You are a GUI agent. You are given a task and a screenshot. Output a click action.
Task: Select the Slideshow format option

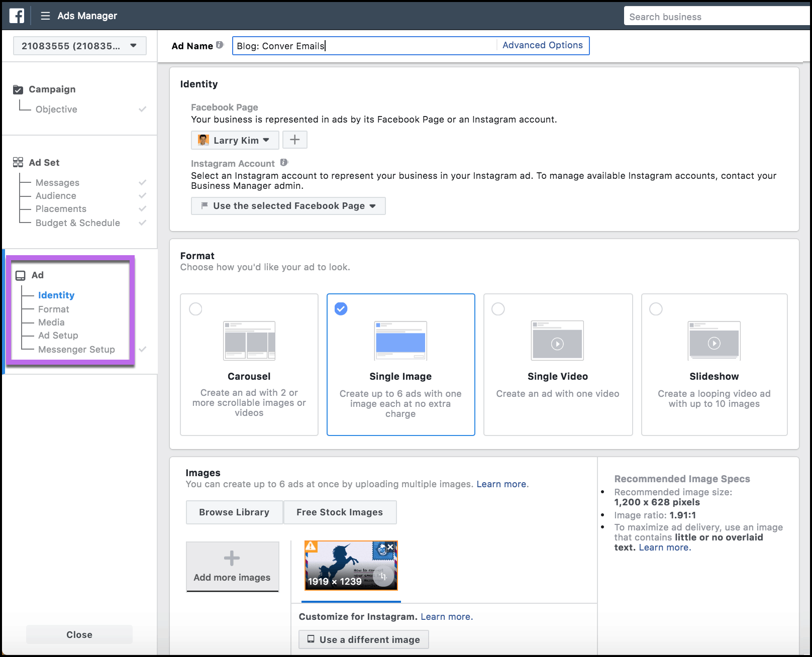tap(655, 309)
